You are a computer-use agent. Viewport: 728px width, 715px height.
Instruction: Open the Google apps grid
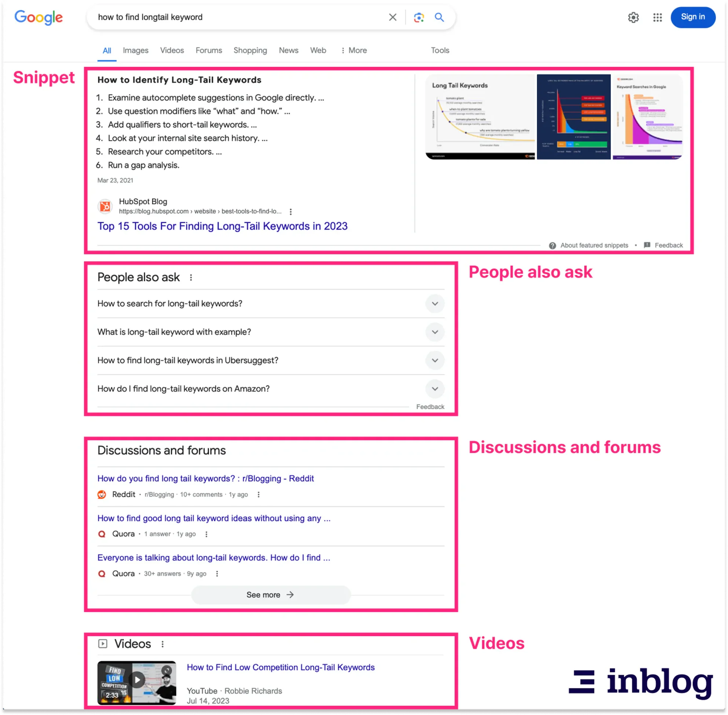(657, 17)
